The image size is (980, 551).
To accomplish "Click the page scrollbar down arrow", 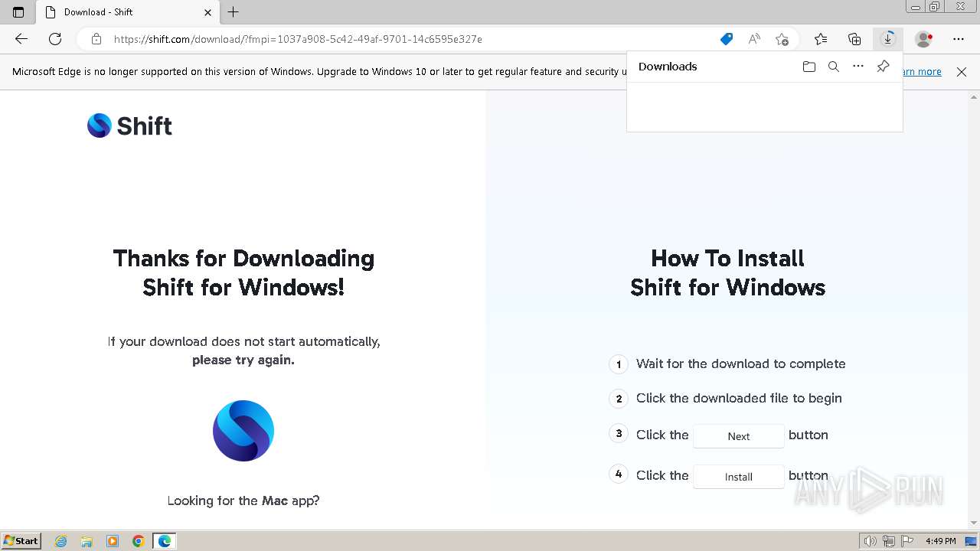I will 974,523.
